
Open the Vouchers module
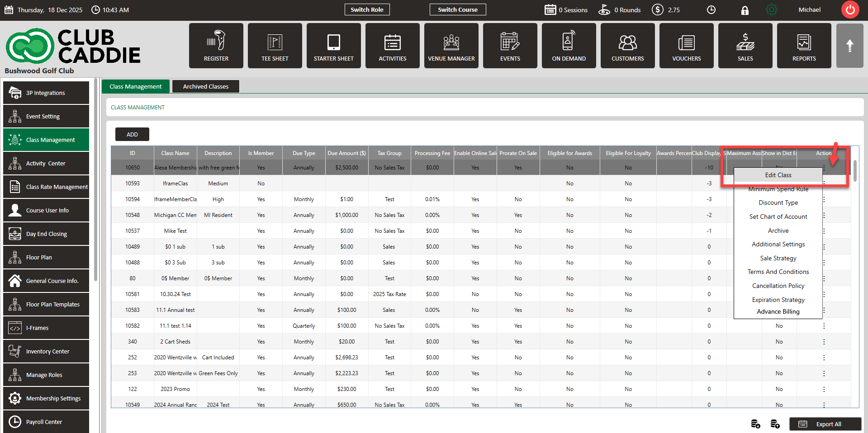pos(686,46)
